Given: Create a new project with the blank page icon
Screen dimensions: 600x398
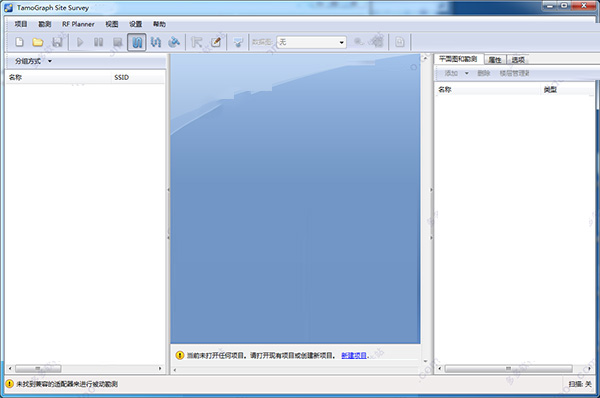Looking at the screenshot, I should [19, 42].
